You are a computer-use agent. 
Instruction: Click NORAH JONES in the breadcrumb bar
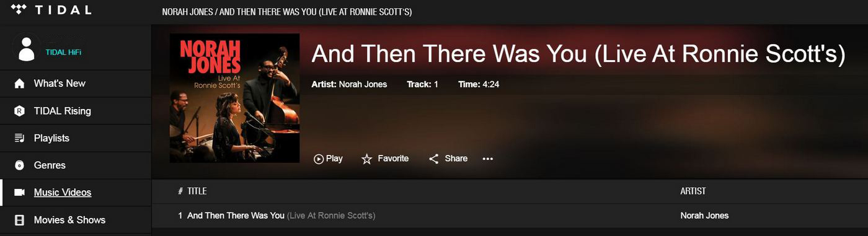coord(187,12)
